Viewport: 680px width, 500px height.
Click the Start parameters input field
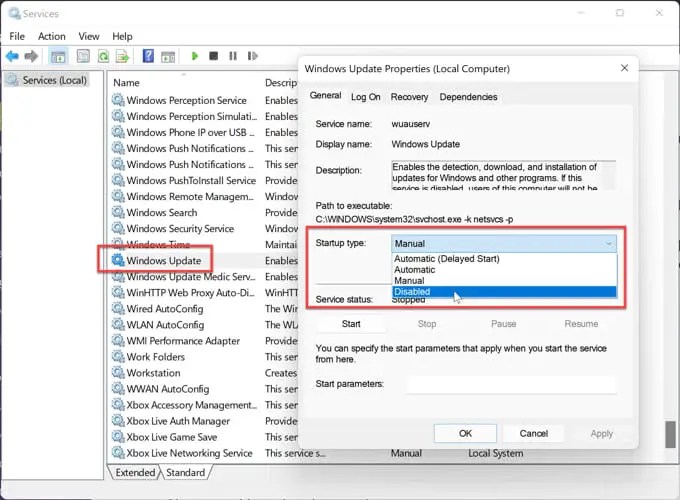(511, 385)
